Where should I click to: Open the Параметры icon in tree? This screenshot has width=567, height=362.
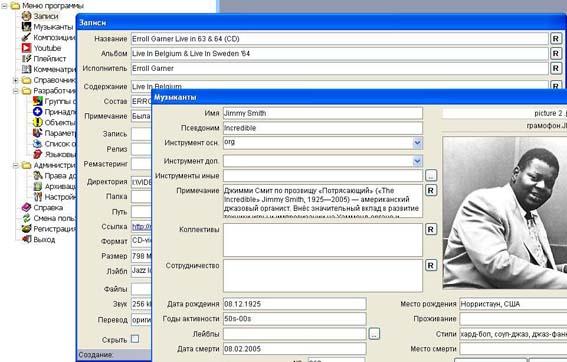point(38,133)
